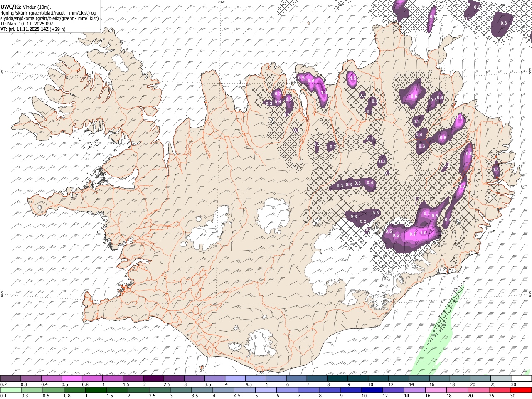Pick top-row legend swatch between 1.5 and 2
The width and height of the screenshot is (532, 399).
pos(133,378)
